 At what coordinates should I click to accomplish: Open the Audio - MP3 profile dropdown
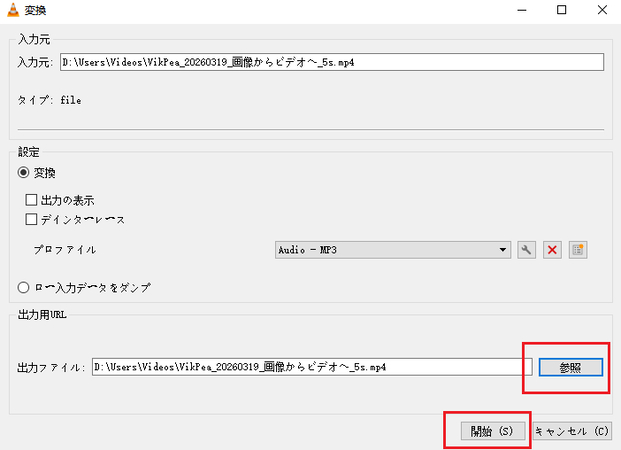point(393,250)
